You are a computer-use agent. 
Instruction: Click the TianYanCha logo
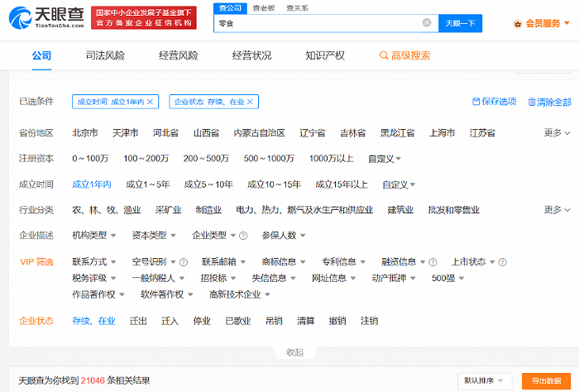[x=46, y=17]
